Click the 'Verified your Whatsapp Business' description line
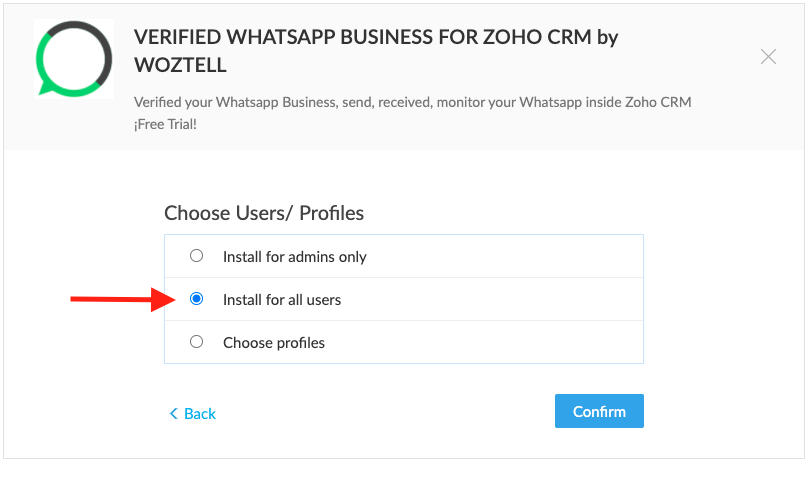811x477 pixels. point(412,102)
